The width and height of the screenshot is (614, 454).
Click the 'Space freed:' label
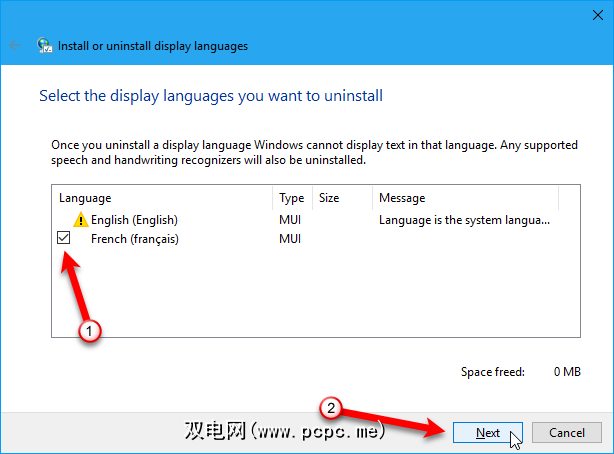(x=493, y=372)
